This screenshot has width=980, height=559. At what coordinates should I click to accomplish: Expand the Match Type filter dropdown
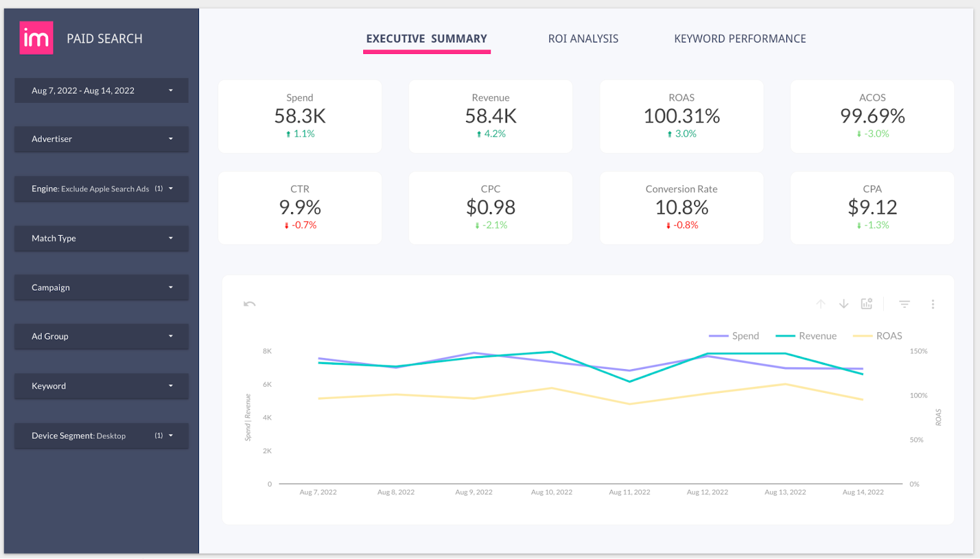point(102,238)
